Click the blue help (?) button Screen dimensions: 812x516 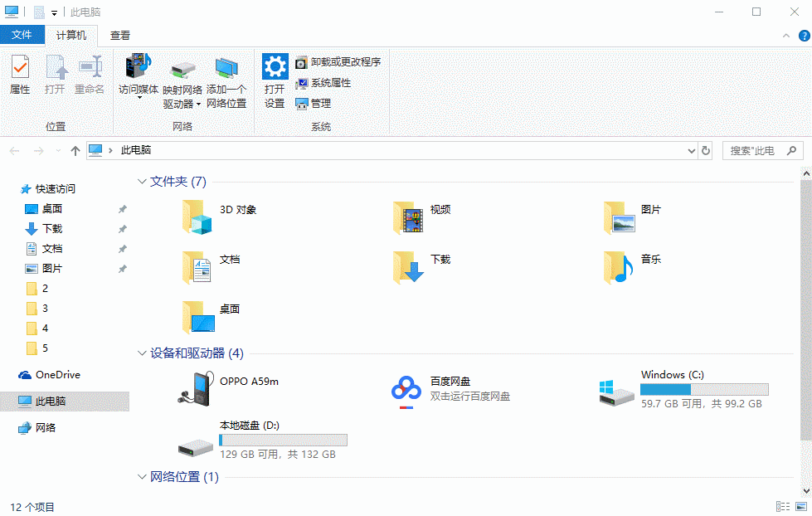coord(803,35)
